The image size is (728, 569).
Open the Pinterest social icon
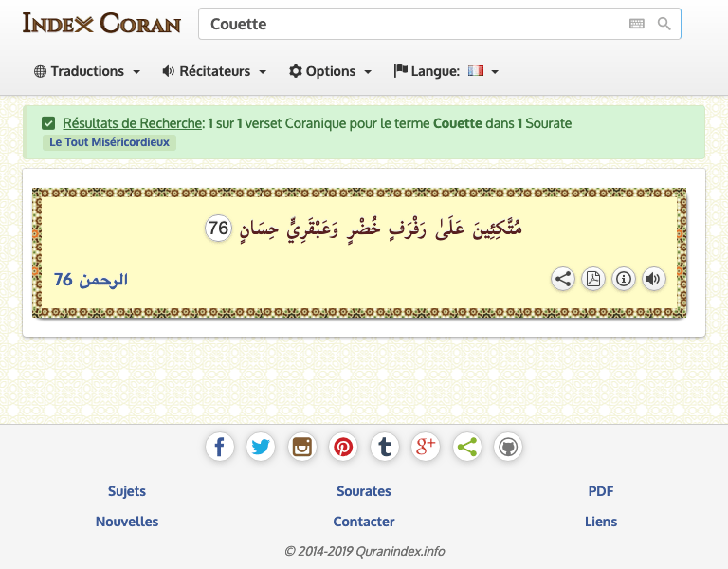343,447
